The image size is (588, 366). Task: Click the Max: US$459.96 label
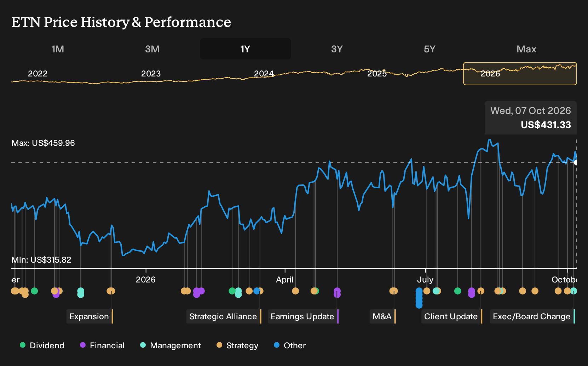click(x=43, y=143)
